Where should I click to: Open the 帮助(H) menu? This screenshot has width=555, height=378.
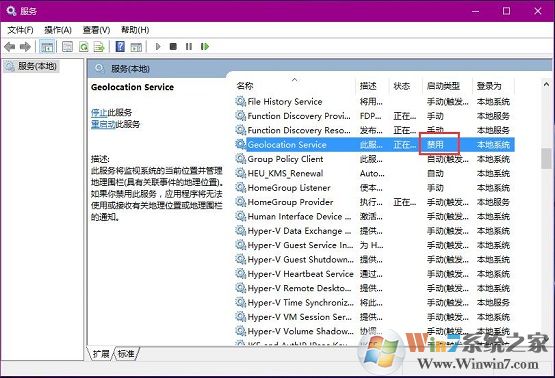(135, 30)
